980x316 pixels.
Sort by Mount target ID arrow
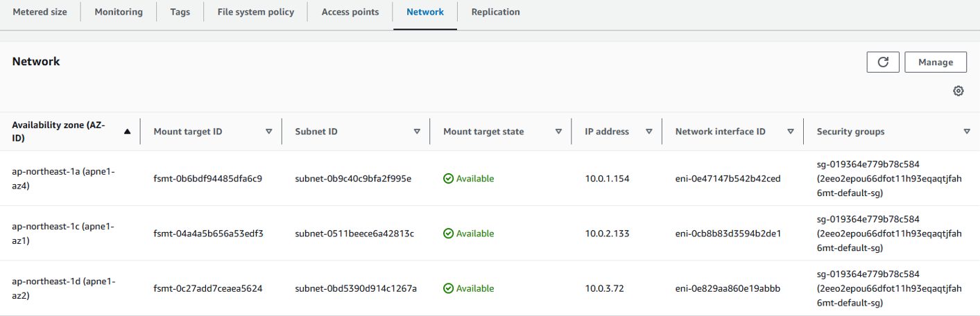pyautogui.click(x=269, y=131)
